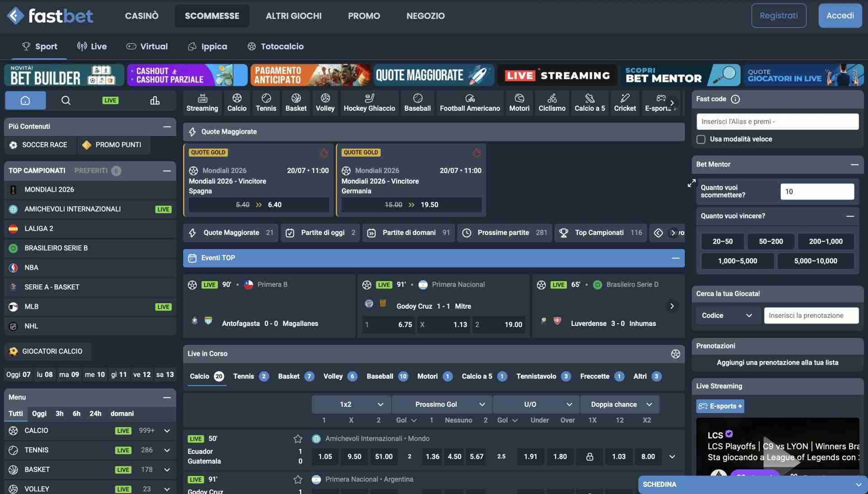Viewport: 868px width, 494px height.
Task: Expand the SCHEDINA betslip bar
Action: tap(753, 485)
